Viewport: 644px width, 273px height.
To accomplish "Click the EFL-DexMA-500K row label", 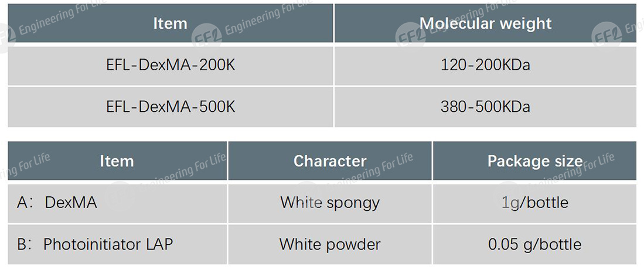I will pyautogui.click(x=171, y=107).
